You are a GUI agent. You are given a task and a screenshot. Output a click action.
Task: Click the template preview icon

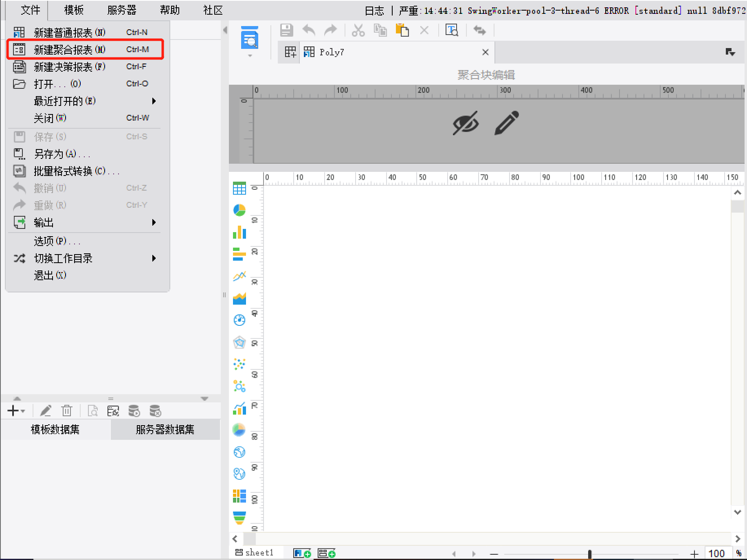coord(250,38)
